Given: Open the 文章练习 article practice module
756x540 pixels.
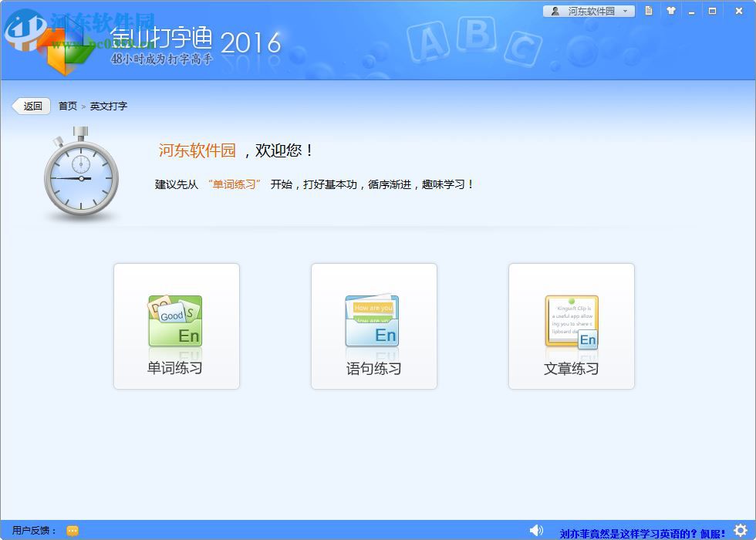Looking at the screenshot, I should (x=571, y=326).
